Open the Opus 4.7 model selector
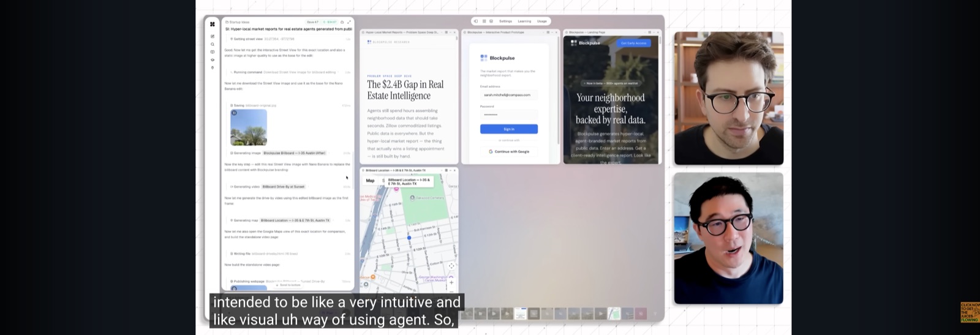980x335 pixels. 313,22
